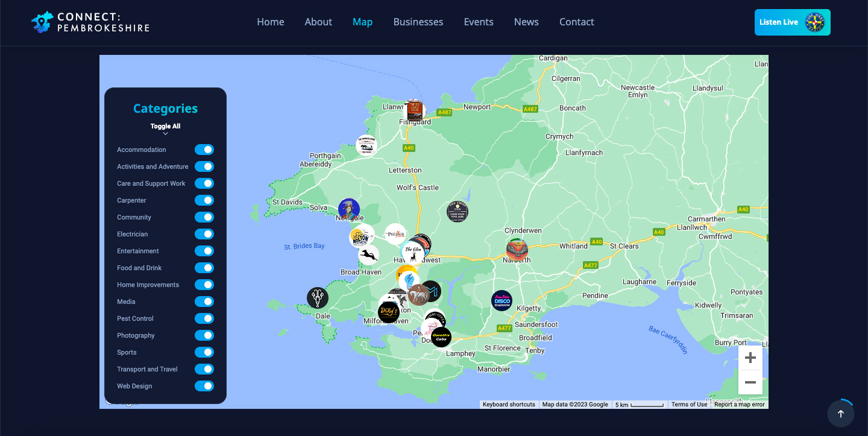This screenshot has width=868, height=436.
Task: Open the News section
Action: click(x=526, y=22)
